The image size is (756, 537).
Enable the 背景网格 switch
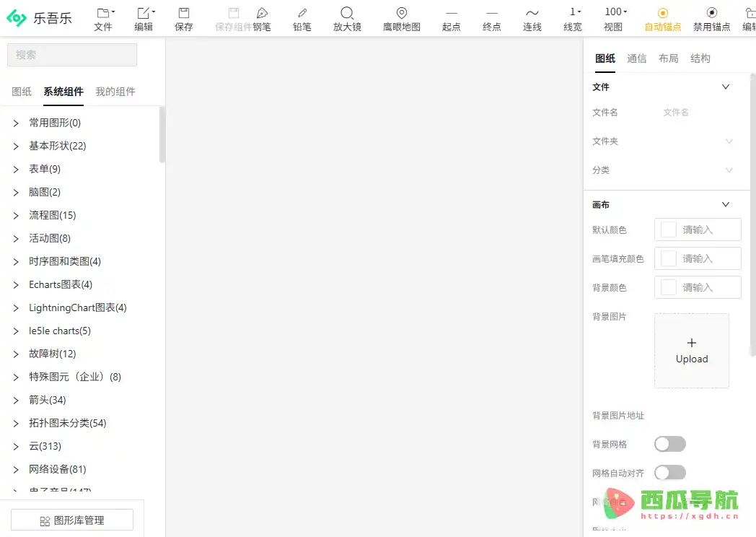tap(670, 445)
